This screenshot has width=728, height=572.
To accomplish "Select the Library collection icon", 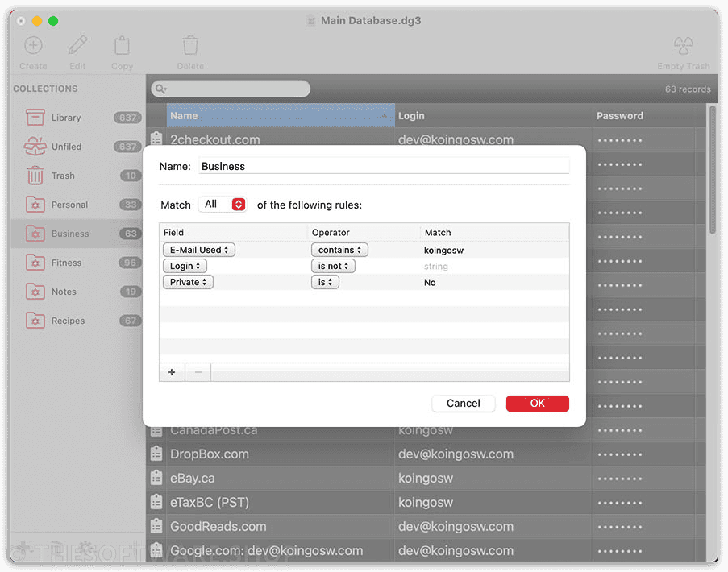I will coord(35,118).
